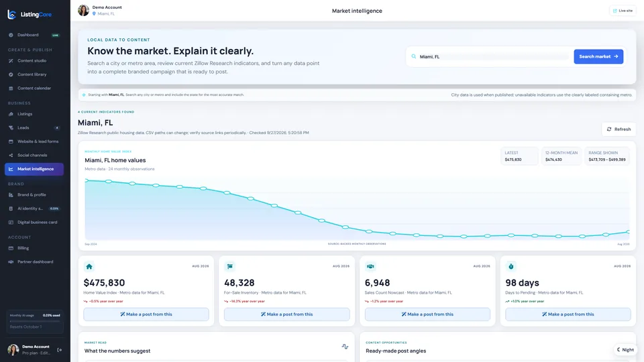Viewport: 644px width, 362px height.
Task: Click the last data point on chart
Action: [629, 232]
